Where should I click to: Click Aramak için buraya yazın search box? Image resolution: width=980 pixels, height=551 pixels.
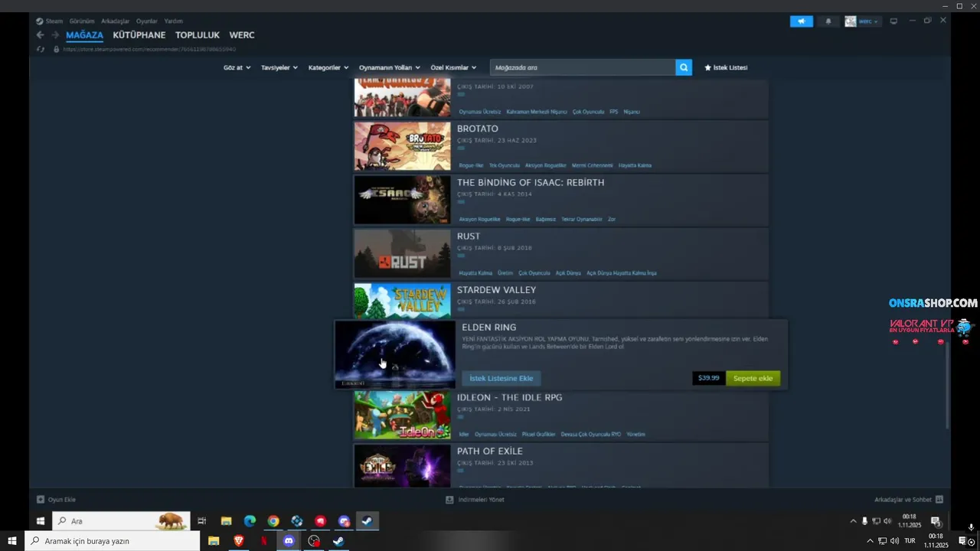[x=113, y=541]
